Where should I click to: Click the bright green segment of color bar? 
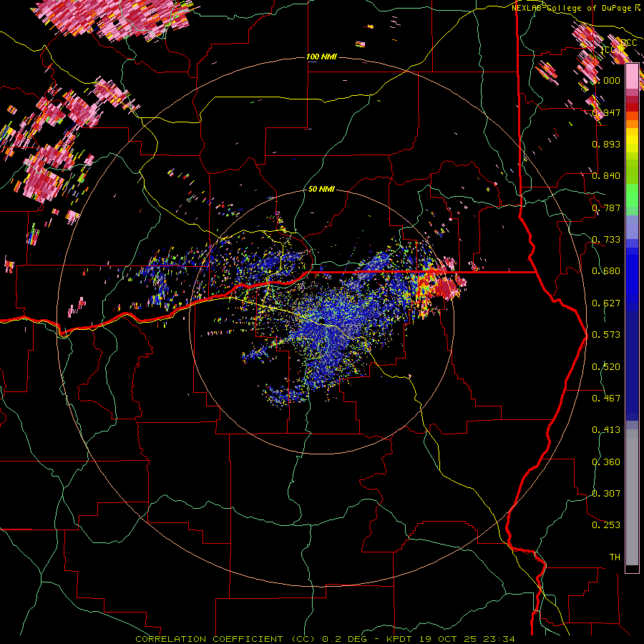(x=632, y=195)
